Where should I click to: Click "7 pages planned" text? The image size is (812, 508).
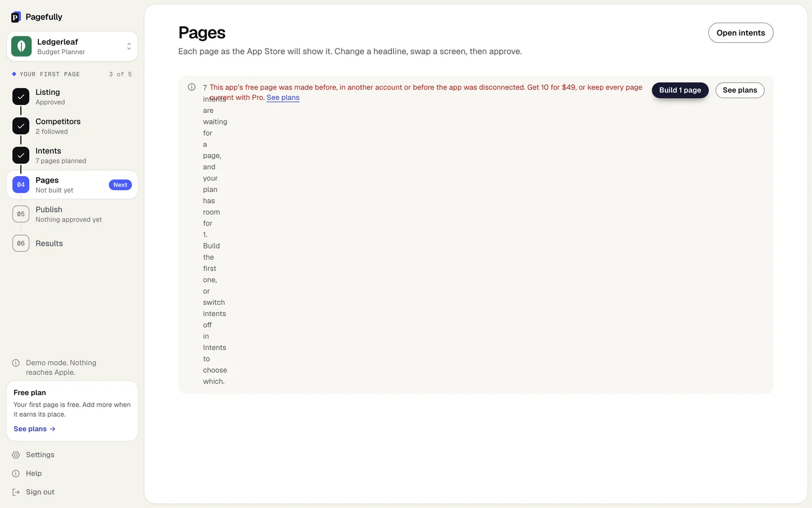pyautogui.click(x=61, y=161)
